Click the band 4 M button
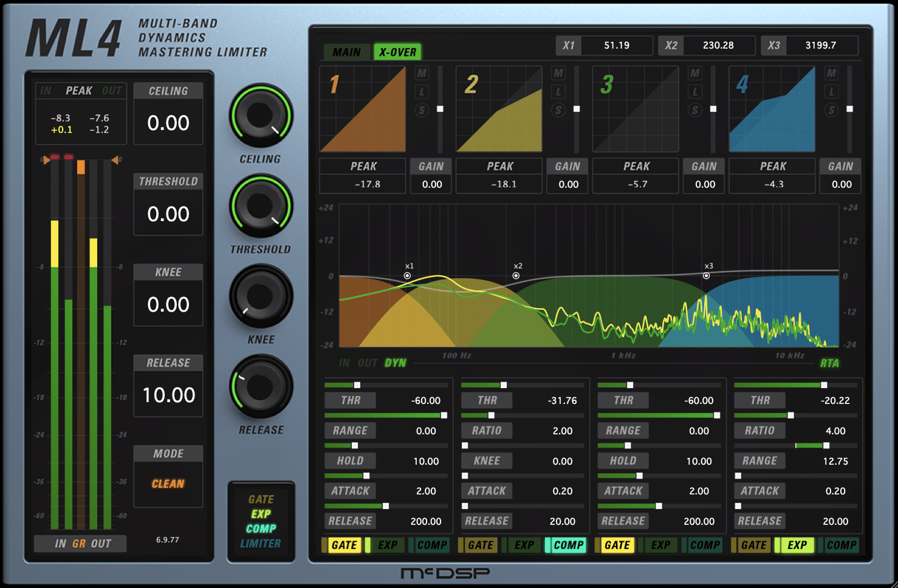This screenshot has height=588, width=898. point(831,73)
